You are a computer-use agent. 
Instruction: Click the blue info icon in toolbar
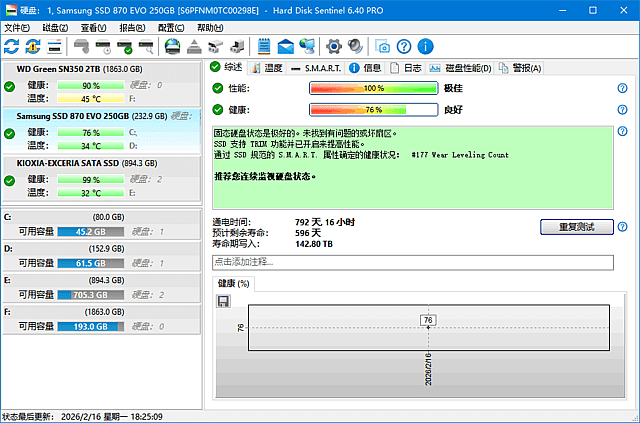pos(425,46)
